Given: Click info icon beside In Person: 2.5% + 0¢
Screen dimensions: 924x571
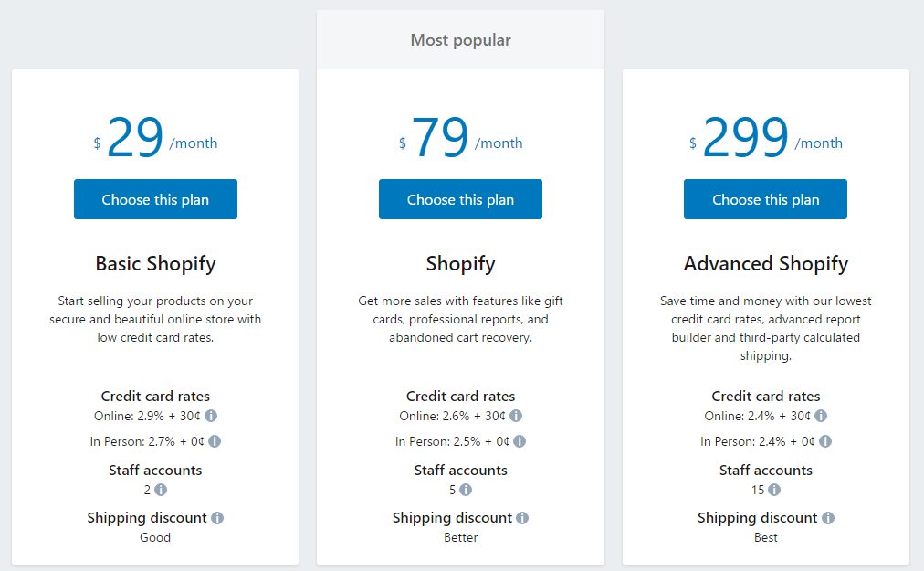Looking at the screenshot, I should click(520, 441).
